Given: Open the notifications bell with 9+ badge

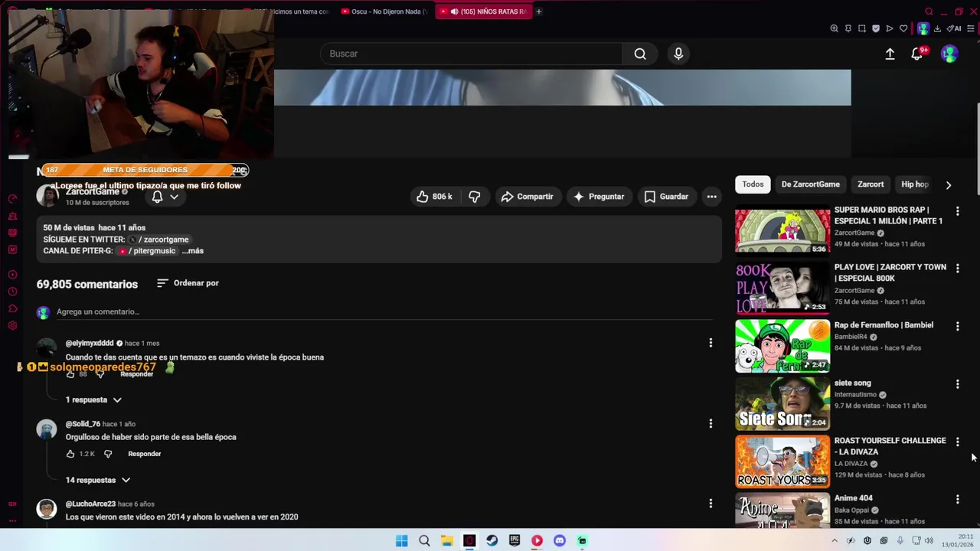Looking at the screenshot, I should pos(917,54).
